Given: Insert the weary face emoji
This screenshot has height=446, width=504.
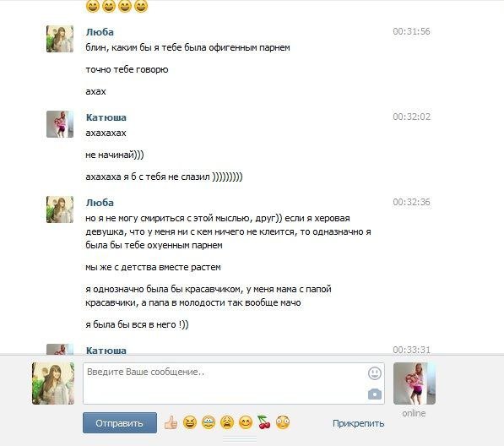Looking at the screenshot, I should (x=227, y=422).
